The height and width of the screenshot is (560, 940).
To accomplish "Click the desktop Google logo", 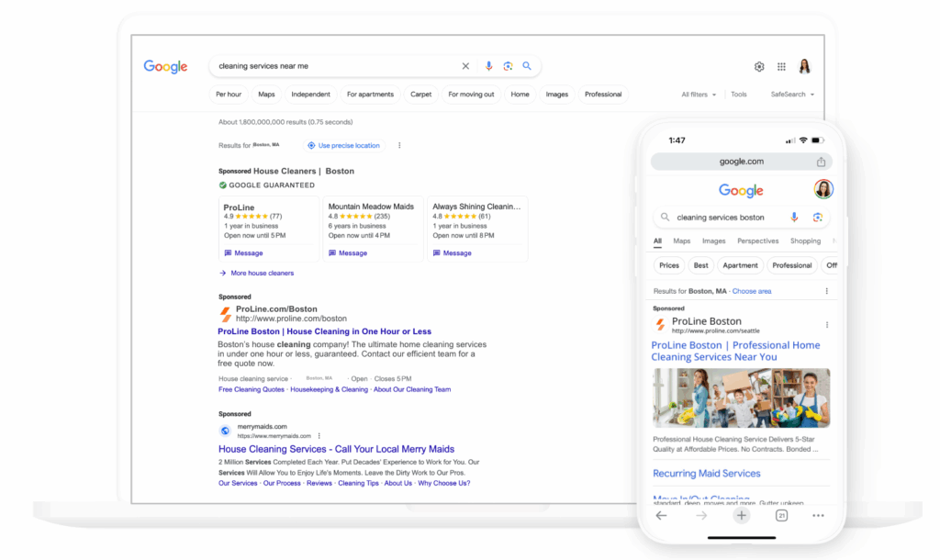I will (x=165, y=66).
